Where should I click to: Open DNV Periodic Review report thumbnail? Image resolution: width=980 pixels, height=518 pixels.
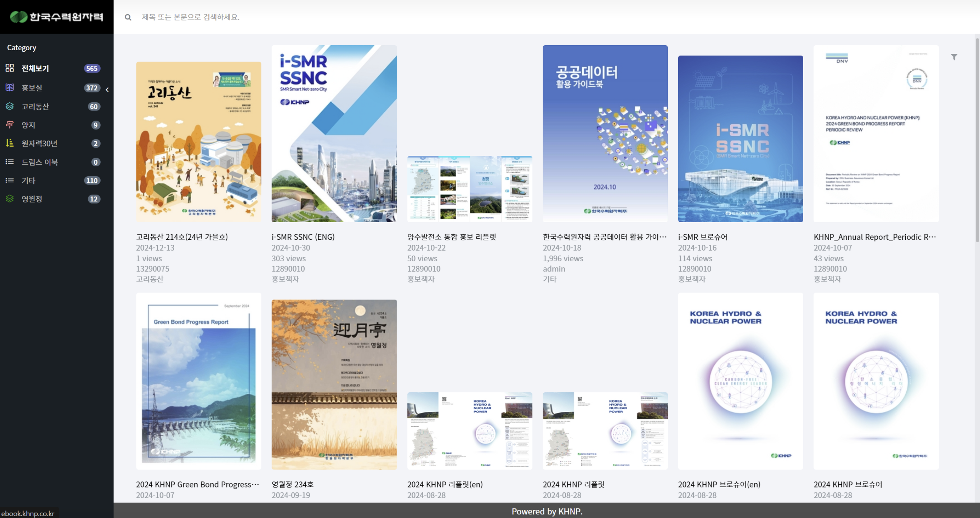[876, 134]
